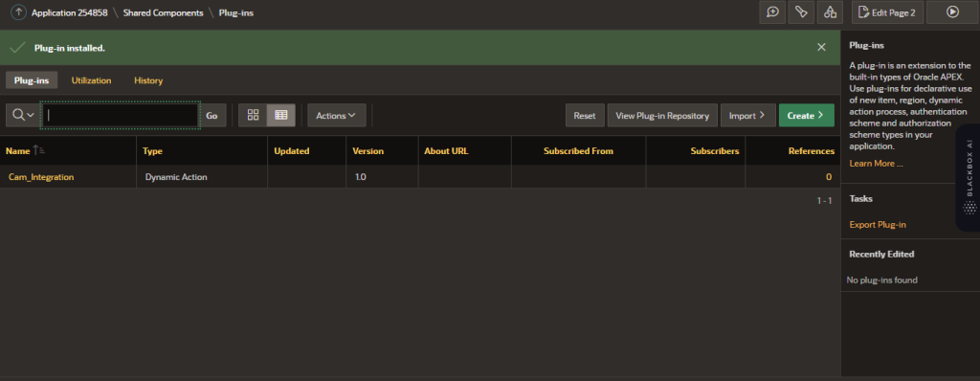980x381 pixels.
Task: Open the Export Plug-in task link
Action: click(x=878, y=225)
